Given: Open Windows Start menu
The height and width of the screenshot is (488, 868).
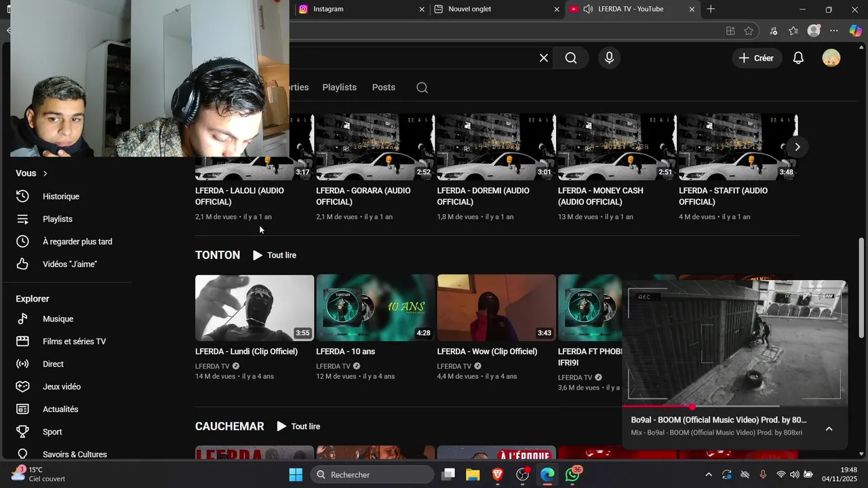Looking at the screenshot, I should (x=296, y=474).
